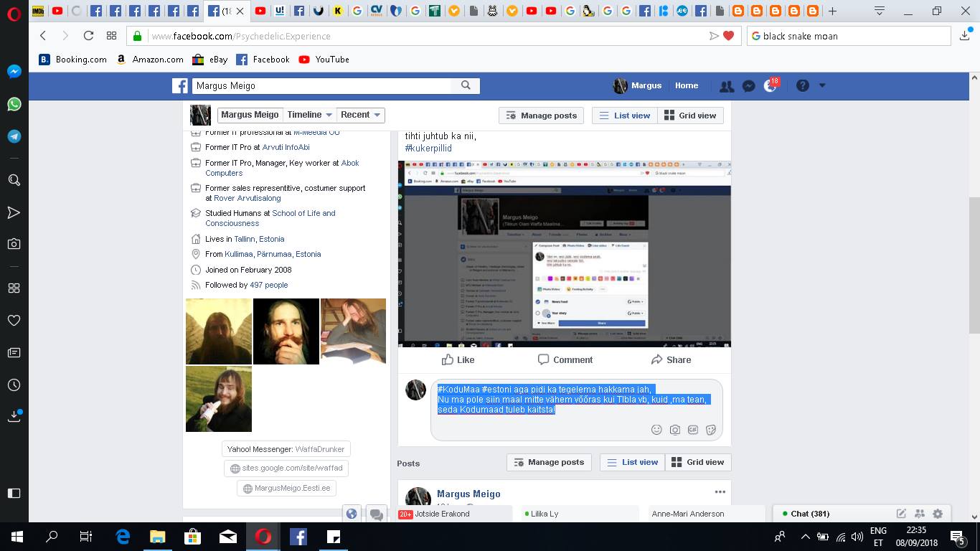Viewport: 980px width, 551px height.
Task: Open the YouTube bookmark
Action: (324, 60)
